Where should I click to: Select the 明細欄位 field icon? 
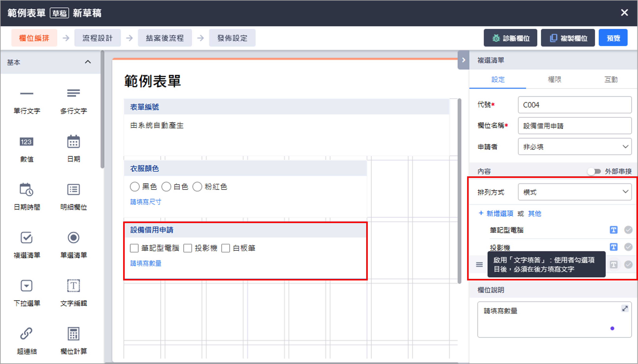click(x=73, y=190)
